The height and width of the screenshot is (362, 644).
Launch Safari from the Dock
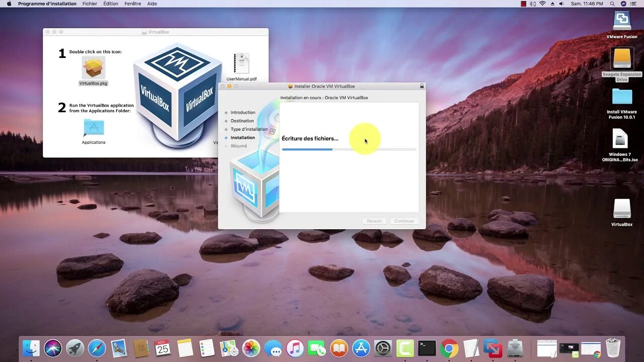(x=97, y=348)
